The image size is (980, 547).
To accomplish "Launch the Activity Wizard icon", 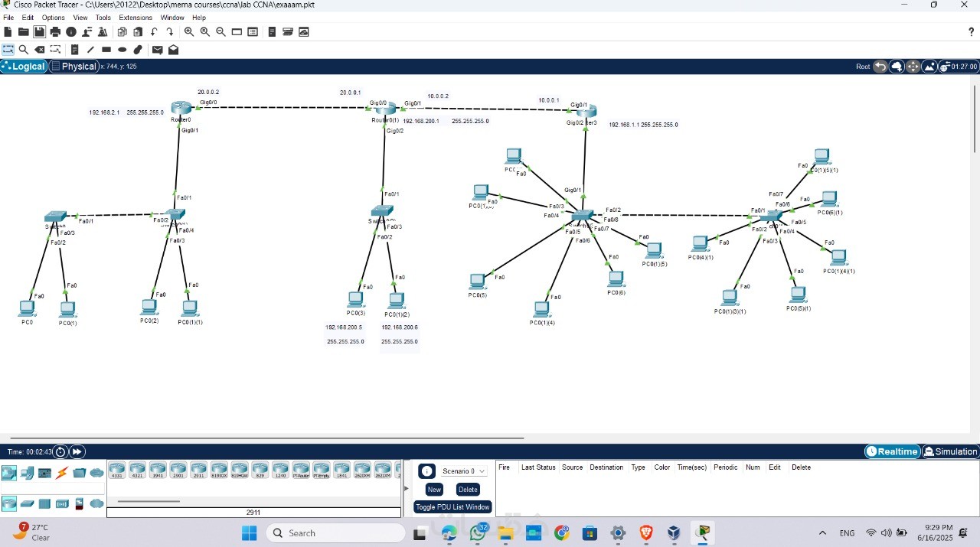I will click(103, 32).
